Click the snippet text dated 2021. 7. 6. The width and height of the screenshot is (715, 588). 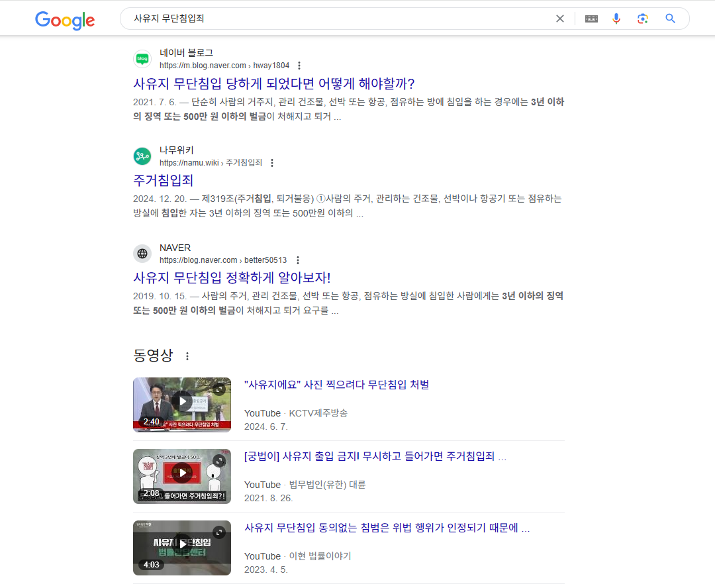coord(348,109)
